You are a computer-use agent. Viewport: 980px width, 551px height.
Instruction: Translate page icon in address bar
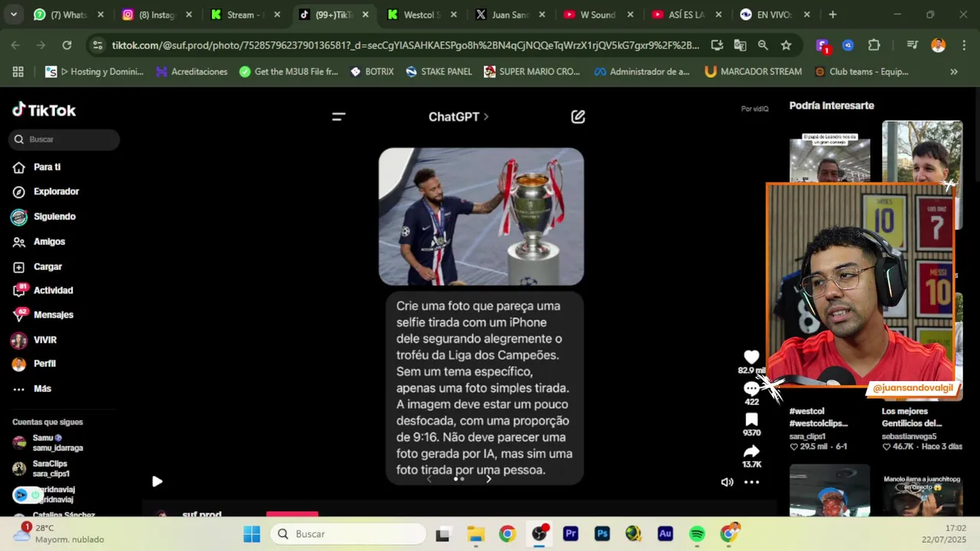[740, 45]
